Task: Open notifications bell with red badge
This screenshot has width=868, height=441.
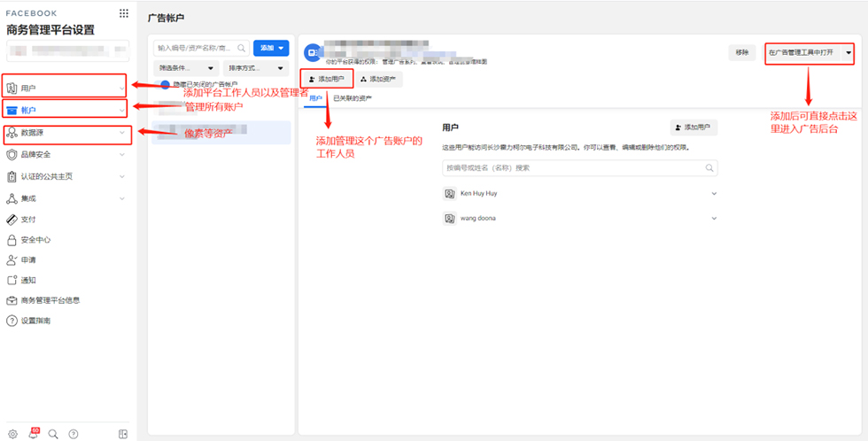Action: click(33, 434)
